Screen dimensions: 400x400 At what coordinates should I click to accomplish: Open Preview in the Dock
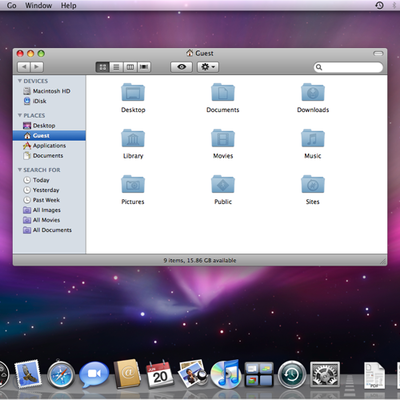tap(192, 374)
